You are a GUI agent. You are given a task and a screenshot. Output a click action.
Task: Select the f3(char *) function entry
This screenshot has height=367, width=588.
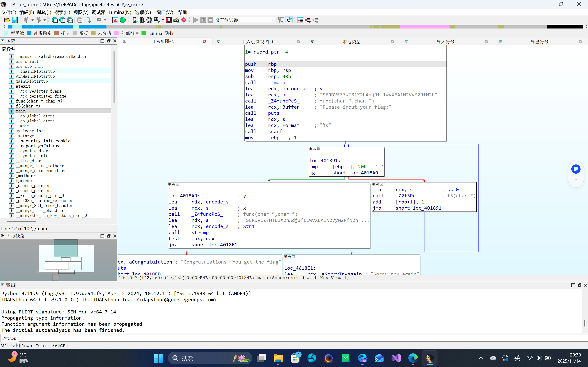click(x=28, y=106)
